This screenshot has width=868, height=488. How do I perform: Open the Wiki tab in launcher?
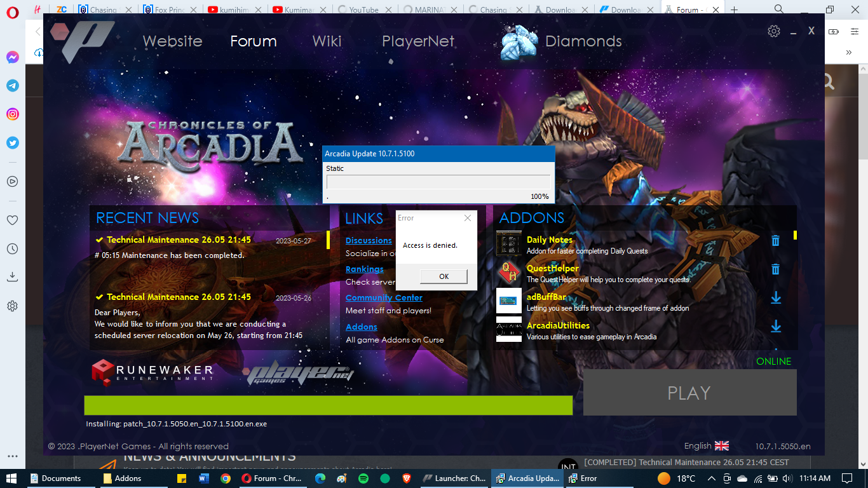coord(327,41)
